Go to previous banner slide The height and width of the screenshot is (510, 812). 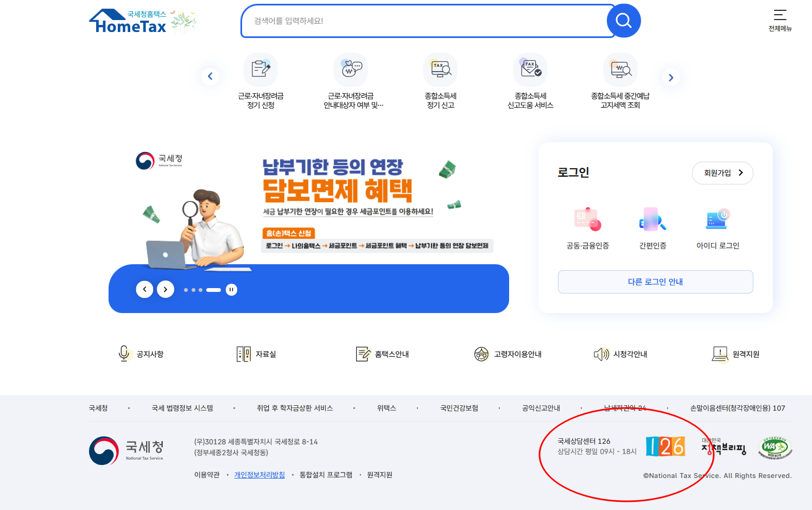click(x=144, y=289)
